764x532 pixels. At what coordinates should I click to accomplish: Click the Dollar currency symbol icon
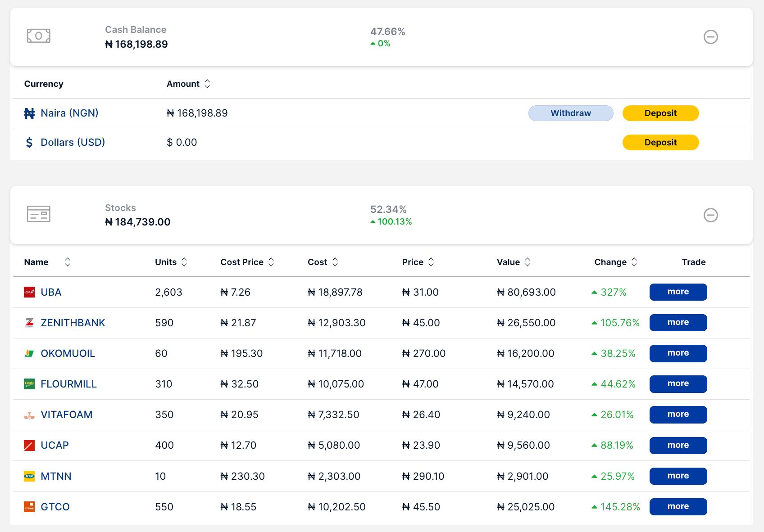click(29, 143)
